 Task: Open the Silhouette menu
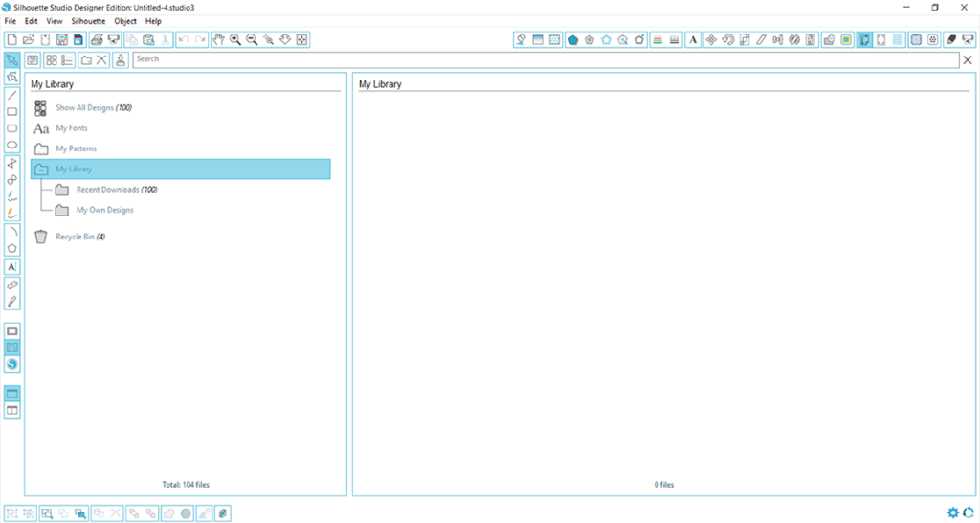[x=88, y=21]
